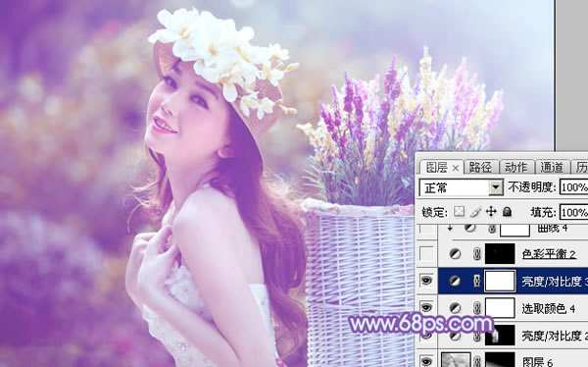The image size is (588, 367).
Task: Toggle lock transparent pixels icon
Action: (459, 212)
